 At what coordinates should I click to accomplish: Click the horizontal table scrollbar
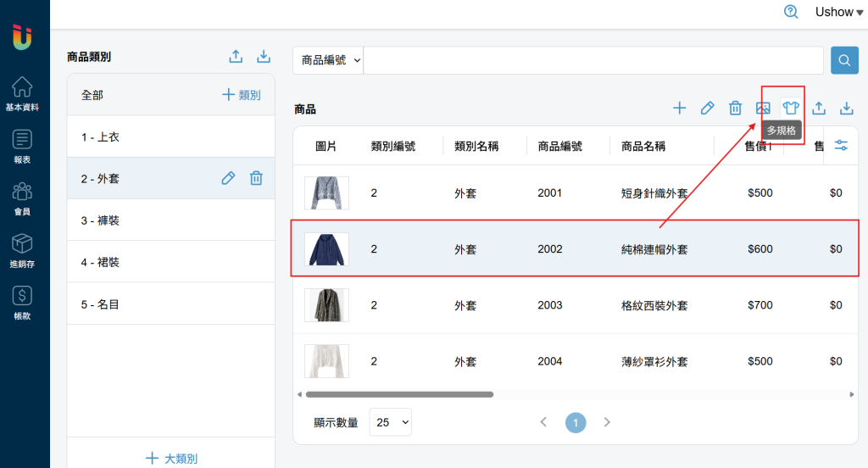[x=399, y=394]
